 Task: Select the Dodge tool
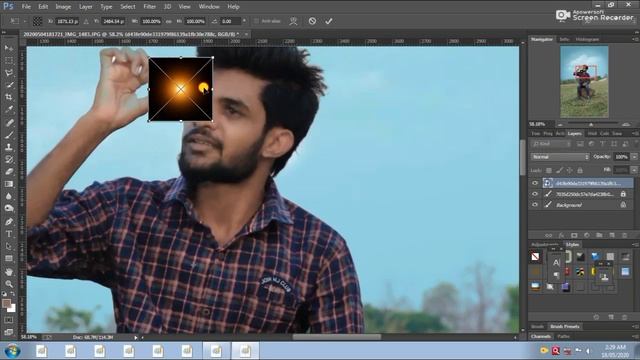[x=9, y=209]
